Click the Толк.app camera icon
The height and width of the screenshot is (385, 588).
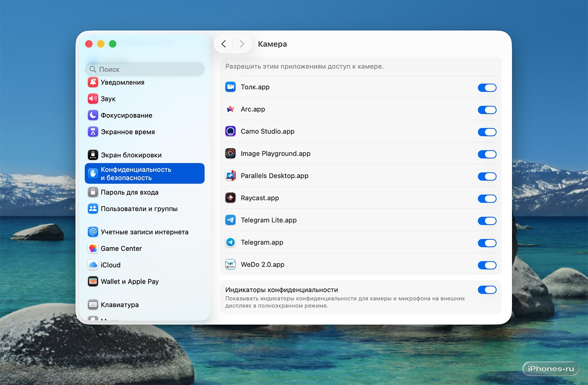[x=230, y=87]
